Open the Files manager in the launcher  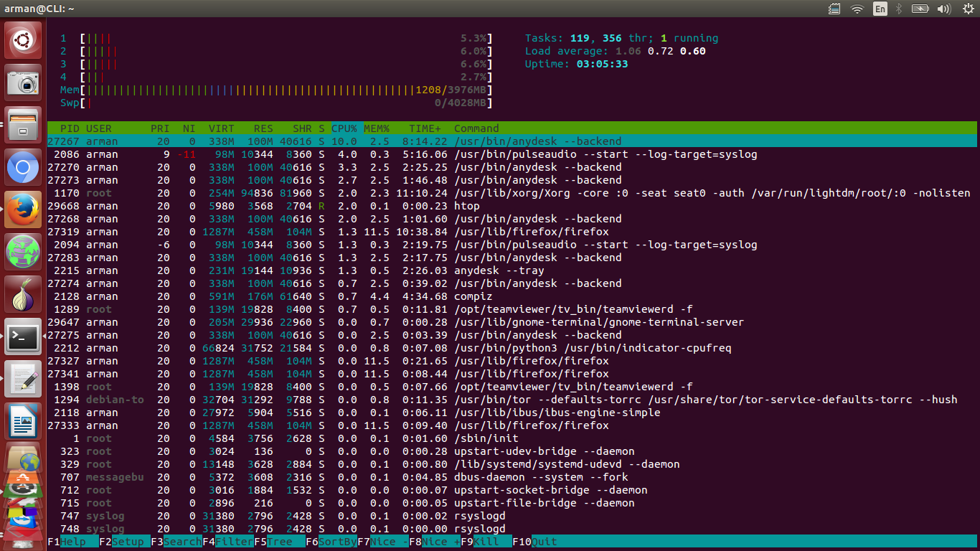[23, 126]
